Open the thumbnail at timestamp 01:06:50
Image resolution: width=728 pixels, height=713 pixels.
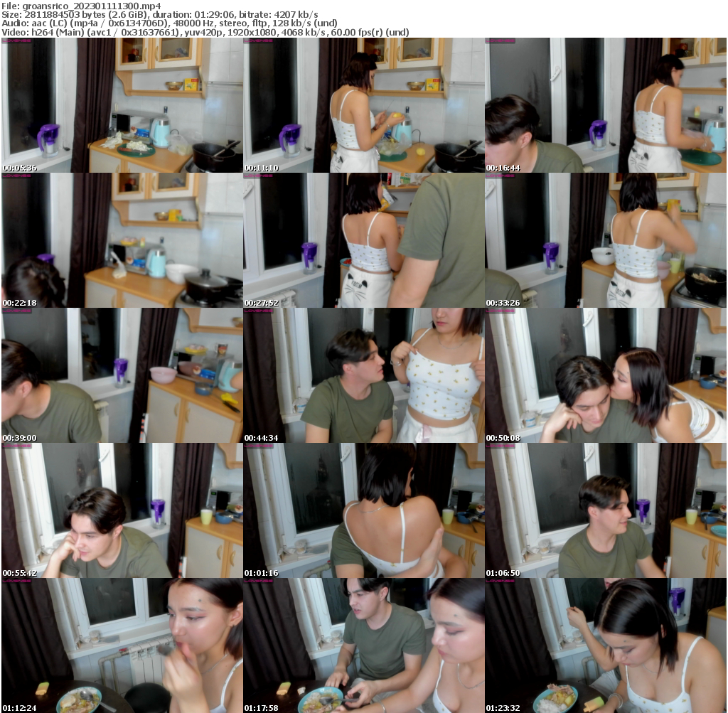(605, 510)
